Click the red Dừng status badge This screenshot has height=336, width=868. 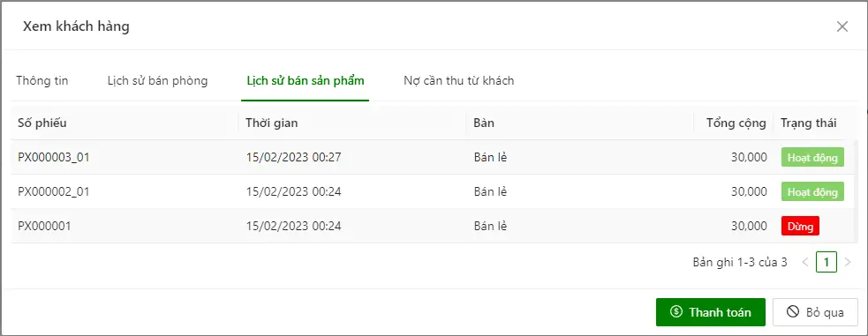pyautogui.click(x=800, y=226)
